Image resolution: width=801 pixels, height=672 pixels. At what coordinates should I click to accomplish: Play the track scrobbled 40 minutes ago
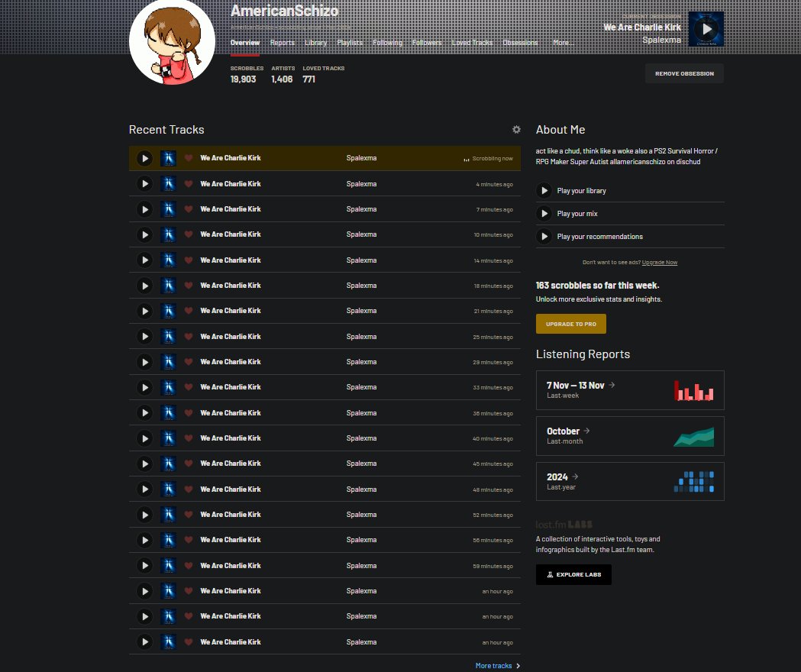[144, 438]
